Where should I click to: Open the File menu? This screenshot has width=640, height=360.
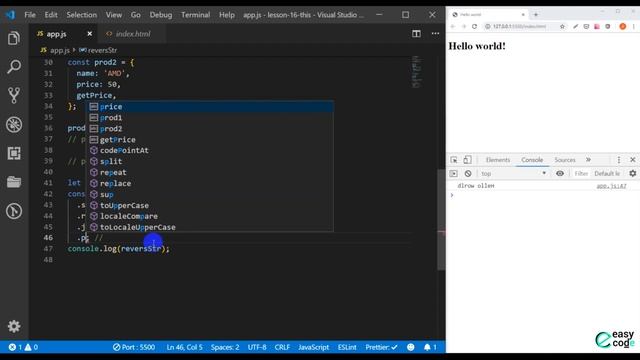[x=30, y=15]
